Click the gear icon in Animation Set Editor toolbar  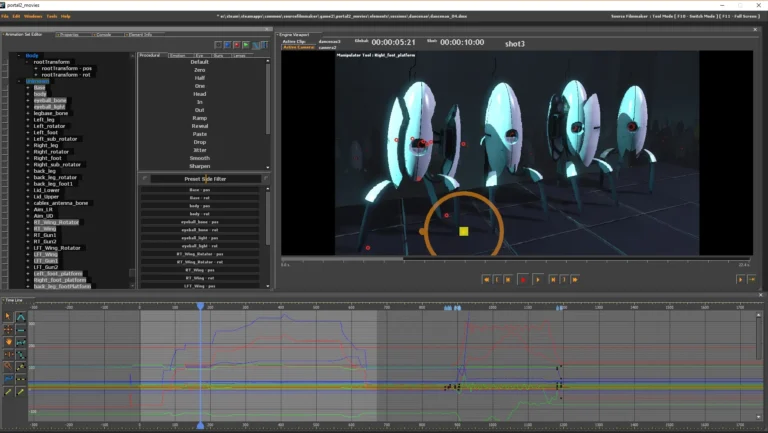[x=218, y=45]
